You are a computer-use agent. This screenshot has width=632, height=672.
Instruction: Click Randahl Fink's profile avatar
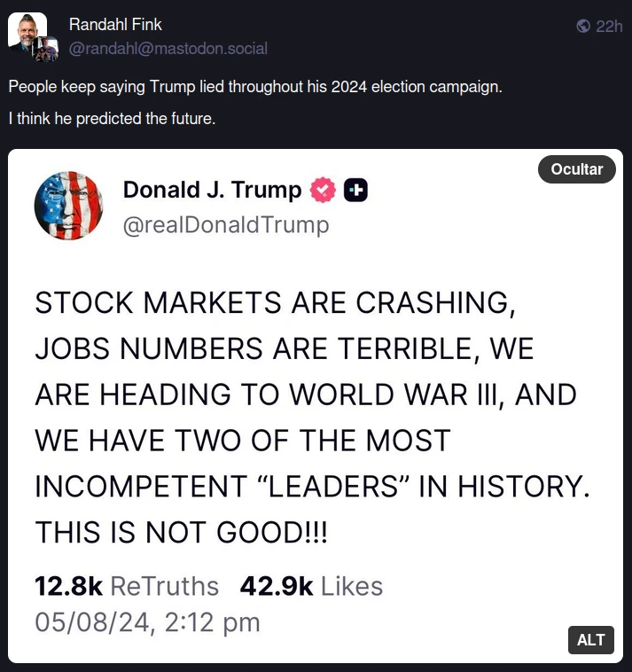[x=27, y=32]
